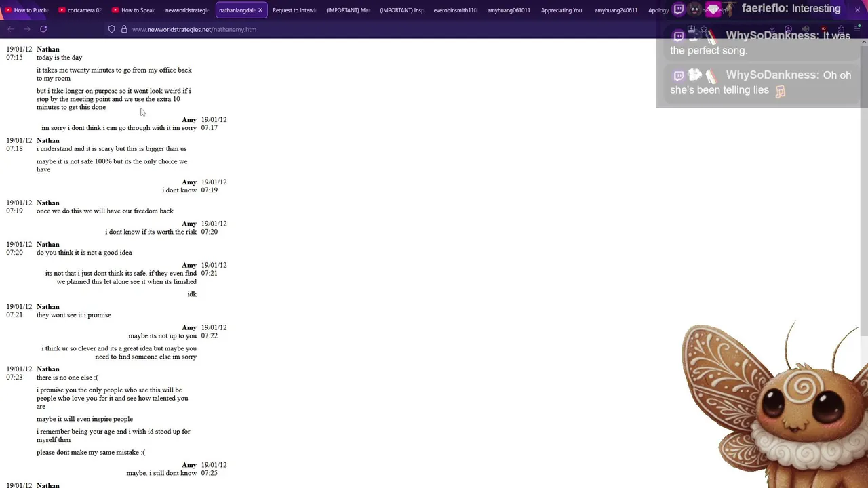
Task: Click 'please dont make my same mistake' message
Action: [91, 453]
